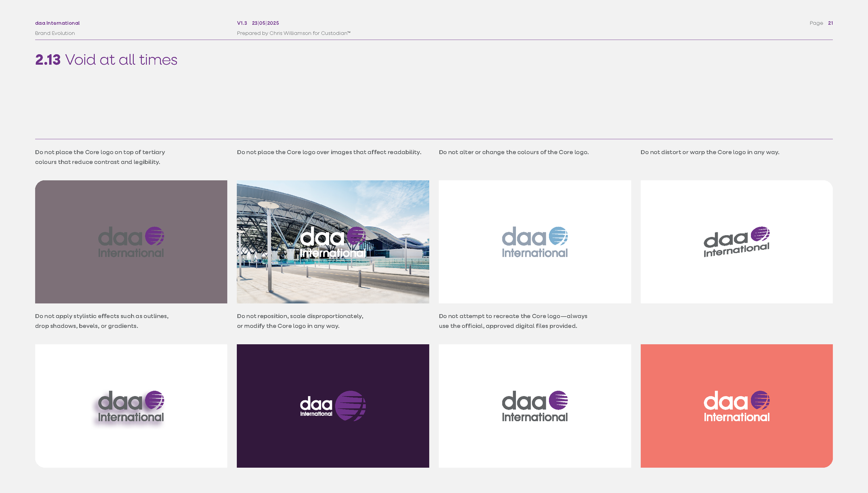Click caption 'Do not alter or change the colours'
868x493 pixels.
(514, 152)
